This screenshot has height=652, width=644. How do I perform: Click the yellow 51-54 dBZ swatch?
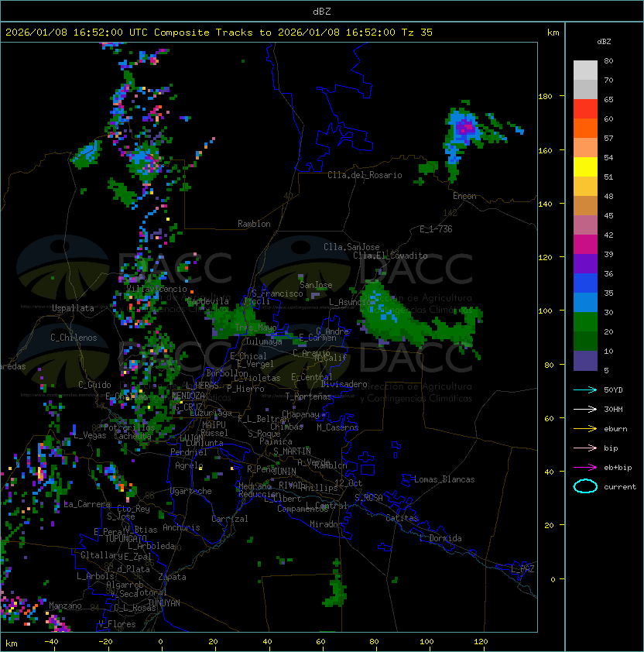pyautogui.click(x=585, y=167)
